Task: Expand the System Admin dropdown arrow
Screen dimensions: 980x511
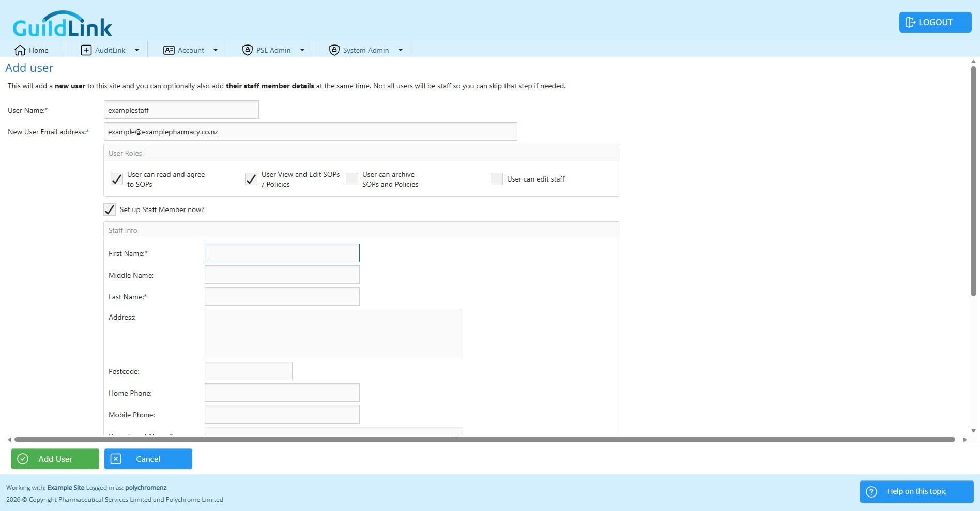Action: (x=401, y=50)
